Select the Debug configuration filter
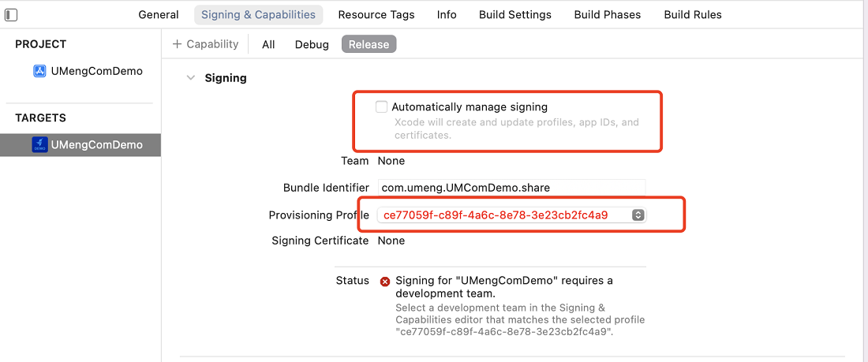Viewport: 868px width, 362px height. pyautogui.click(x=312, y=45)
